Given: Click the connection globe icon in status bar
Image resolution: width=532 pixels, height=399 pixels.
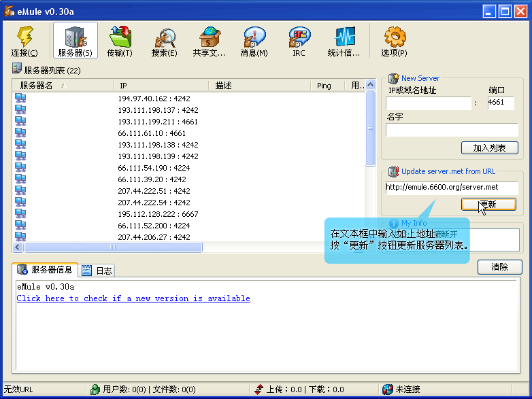Looking at the screenshot, I should pos(388,389).
